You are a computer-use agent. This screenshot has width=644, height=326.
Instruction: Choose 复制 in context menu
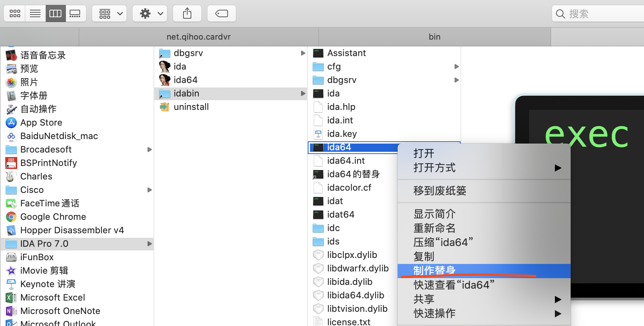tap(484, 256)
